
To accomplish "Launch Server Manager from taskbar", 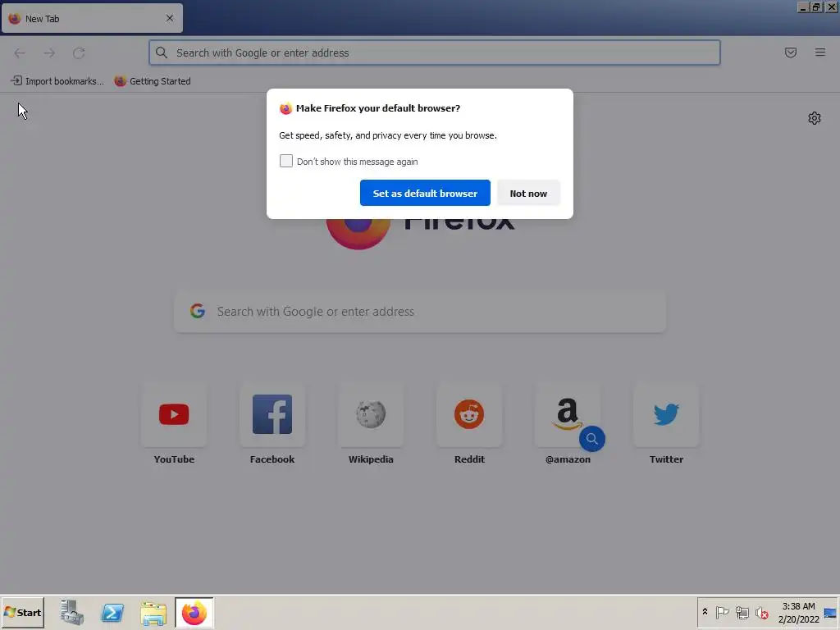I will pos(72,612).
